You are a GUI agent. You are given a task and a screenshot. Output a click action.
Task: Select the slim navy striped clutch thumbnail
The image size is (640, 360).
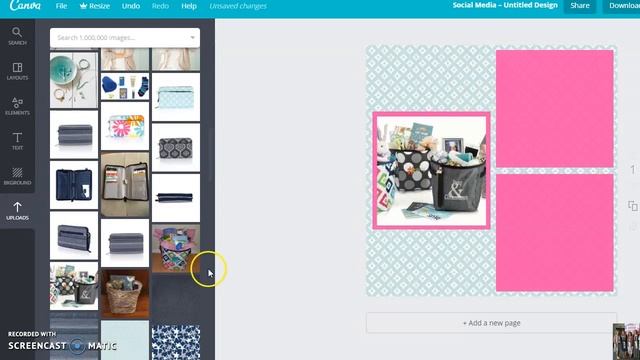coord(176,198)
